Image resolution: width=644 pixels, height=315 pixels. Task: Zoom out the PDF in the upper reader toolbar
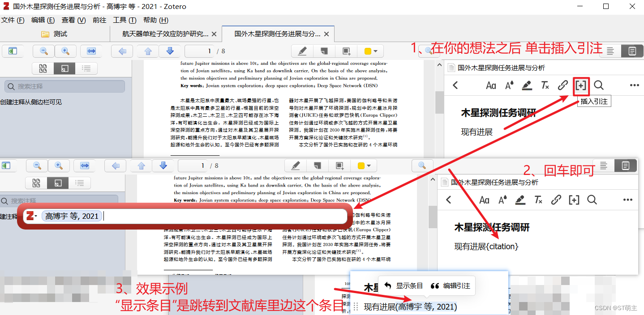point(44,51)
